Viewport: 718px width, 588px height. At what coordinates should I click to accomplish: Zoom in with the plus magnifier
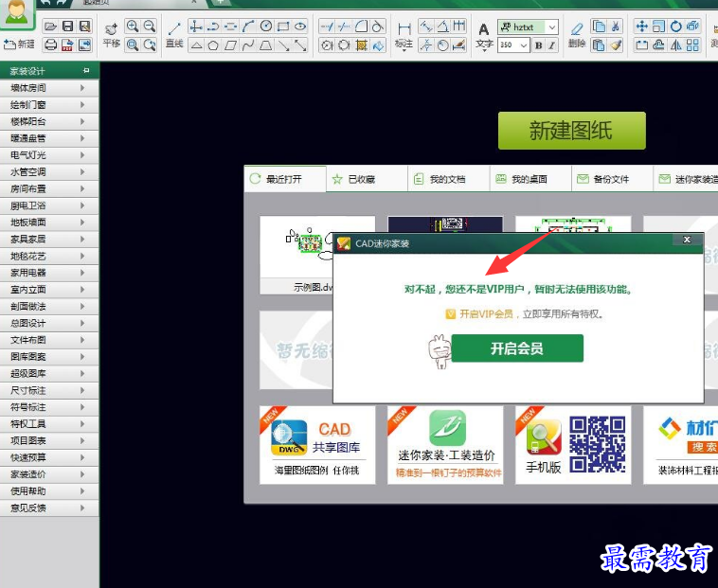pyautogui.click(x=133, y=27)
